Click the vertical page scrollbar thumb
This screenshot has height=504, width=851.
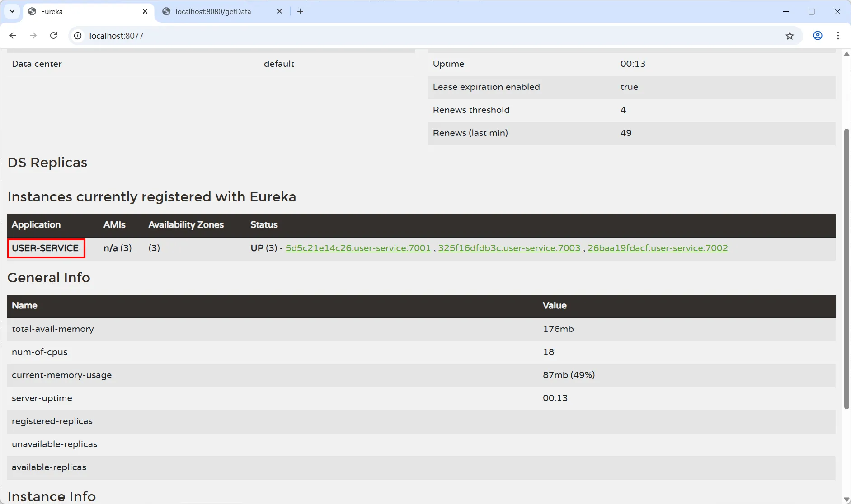[x=846, y=269]
